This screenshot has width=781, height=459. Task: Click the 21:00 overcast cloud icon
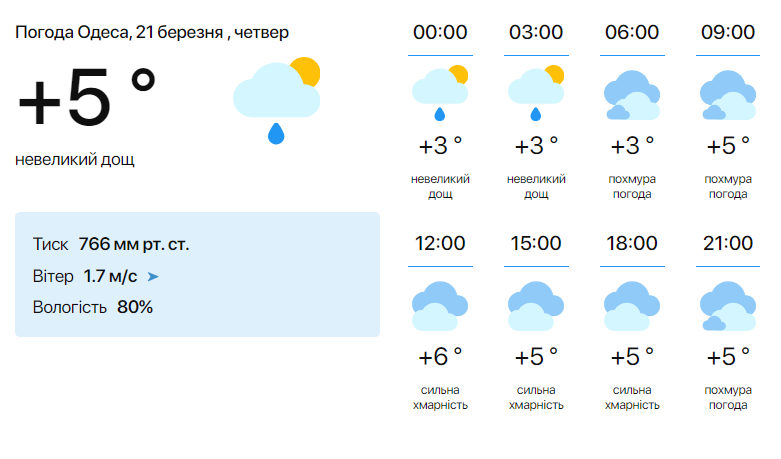coord(728,305)
